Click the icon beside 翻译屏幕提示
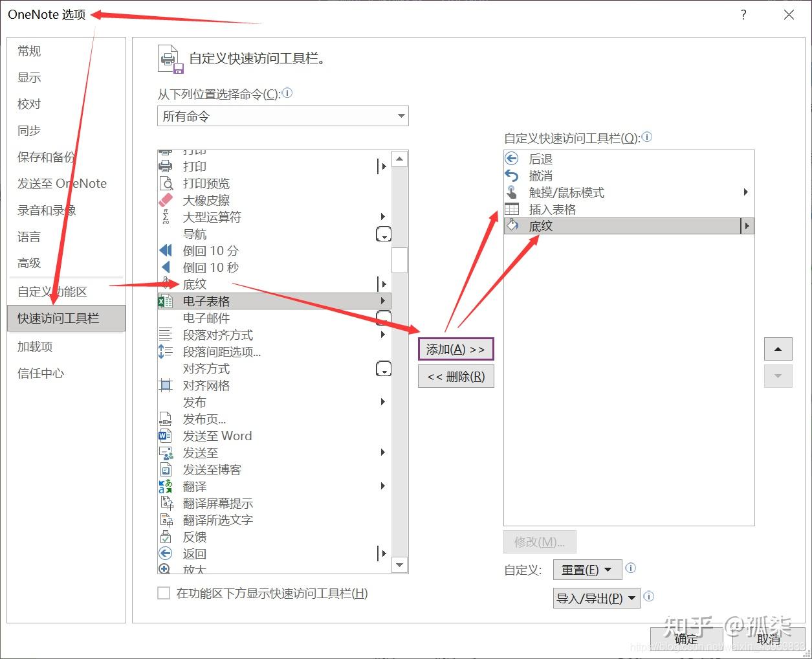This screenshot has height=659, width=812. tap(166, 503)
